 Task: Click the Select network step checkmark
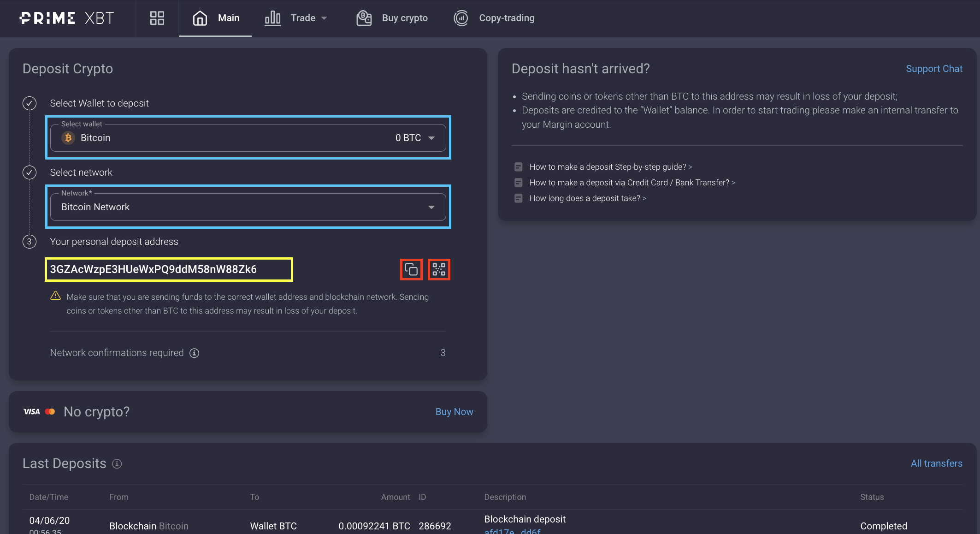pos(30,172)
